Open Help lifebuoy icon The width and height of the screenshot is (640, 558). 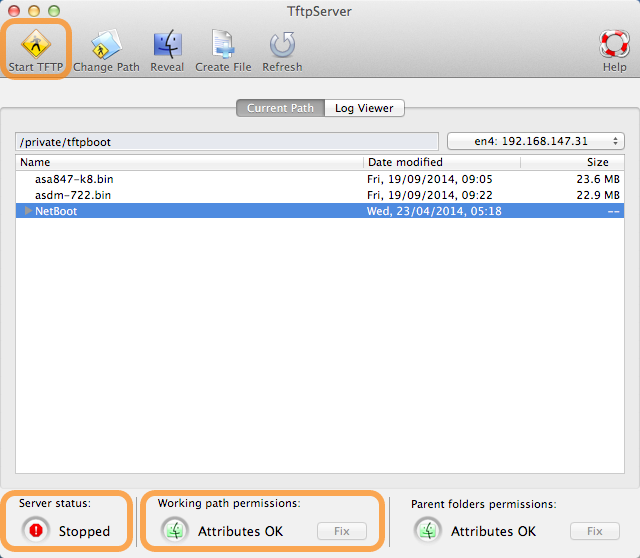(614, 44)
